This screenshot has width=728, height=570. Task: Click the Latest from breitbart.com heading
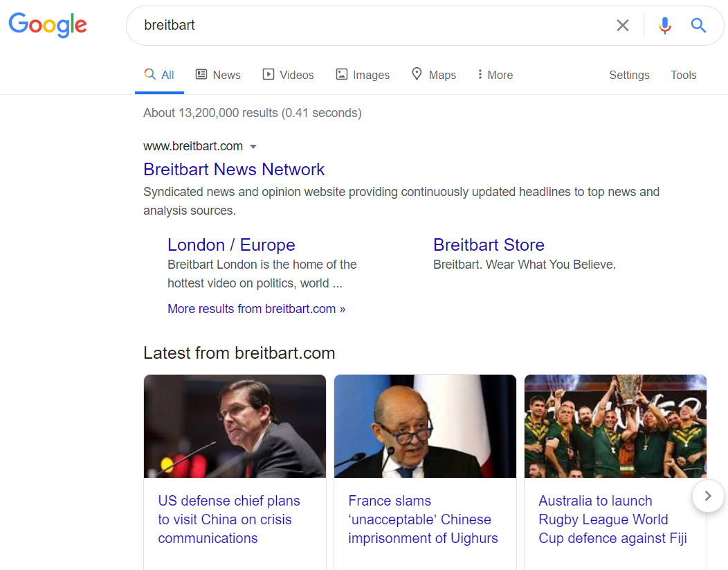pyautogui.click(x=239, y=353)
